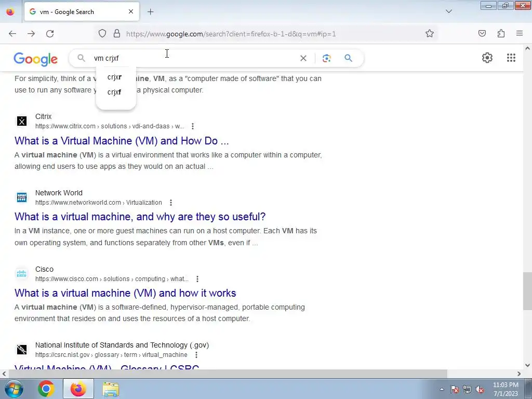Go forward using the browser forward arrow
532x399 pixels.
tap(31, 34)
